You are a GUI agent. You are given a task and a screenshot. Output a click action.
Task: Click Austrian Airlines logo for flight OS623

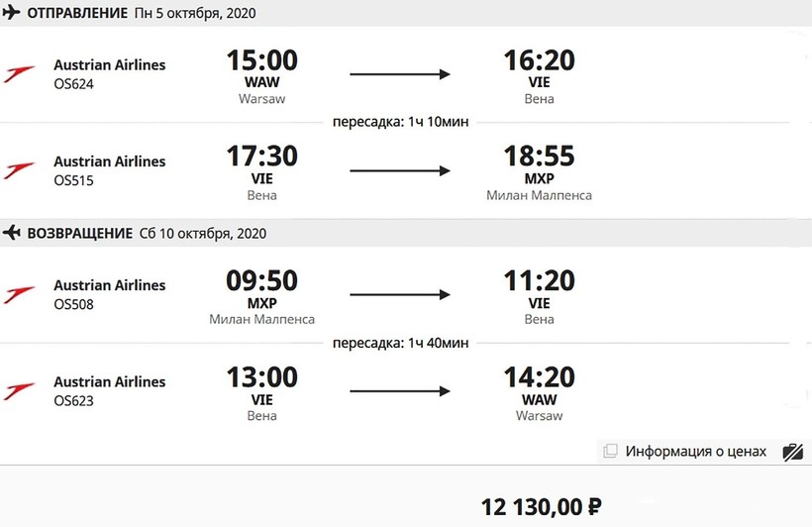tap(20, 390)
